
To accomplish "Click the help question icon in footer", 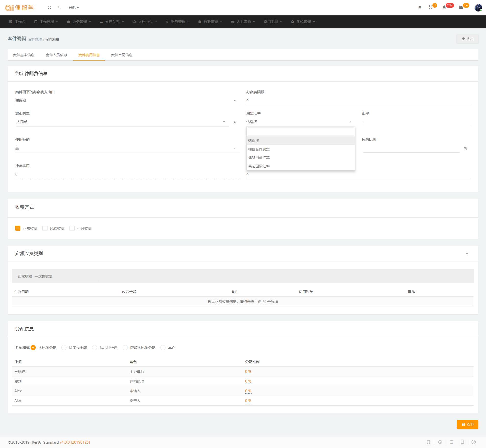I will [x=473, y=442].
